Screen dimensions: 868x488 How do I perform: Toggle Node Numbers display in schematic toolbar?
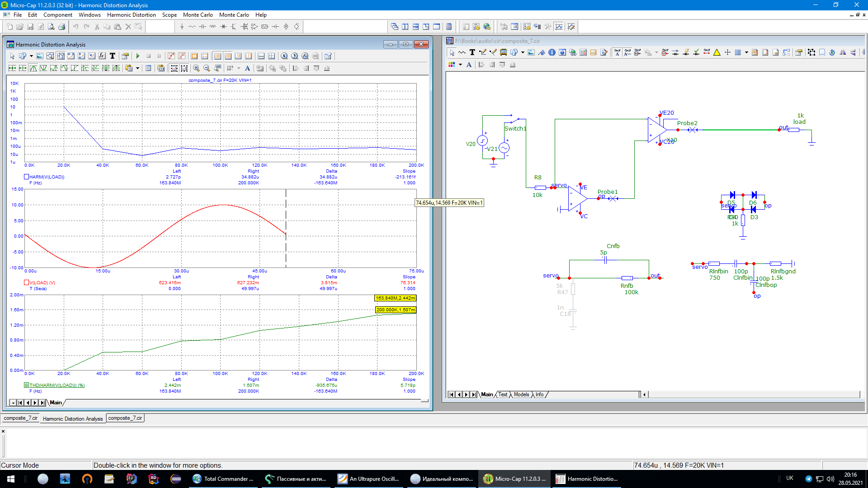click(x=637, y=52)
